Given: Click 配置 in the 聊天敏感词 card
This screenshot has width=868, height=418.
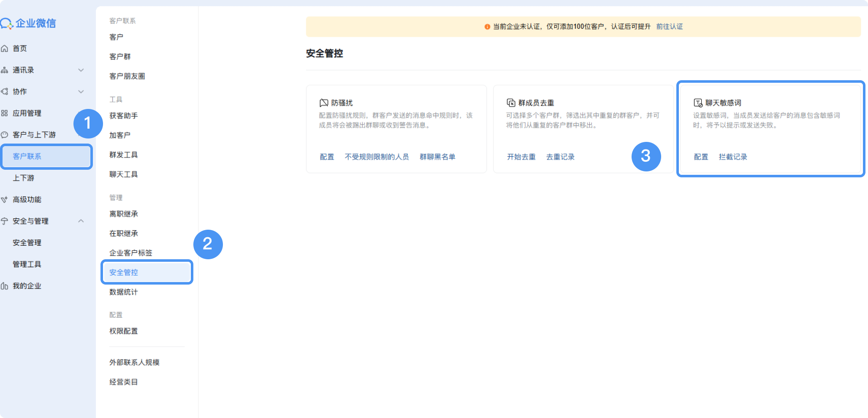Looking at the screenshot, I should [x=701, y=157].
